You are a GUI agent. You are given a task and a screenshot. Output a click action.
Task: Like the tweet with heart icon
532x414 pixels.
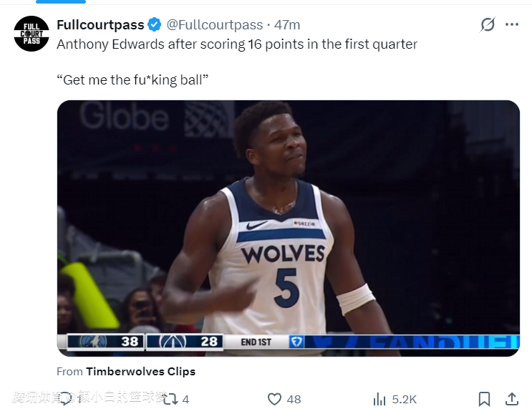(x=274, y=399)
